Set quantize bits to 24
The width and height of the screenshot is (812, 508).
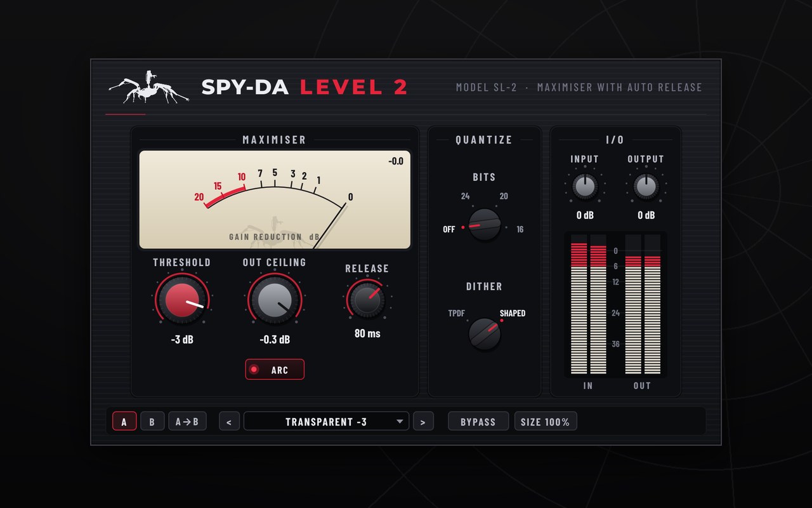466,196
